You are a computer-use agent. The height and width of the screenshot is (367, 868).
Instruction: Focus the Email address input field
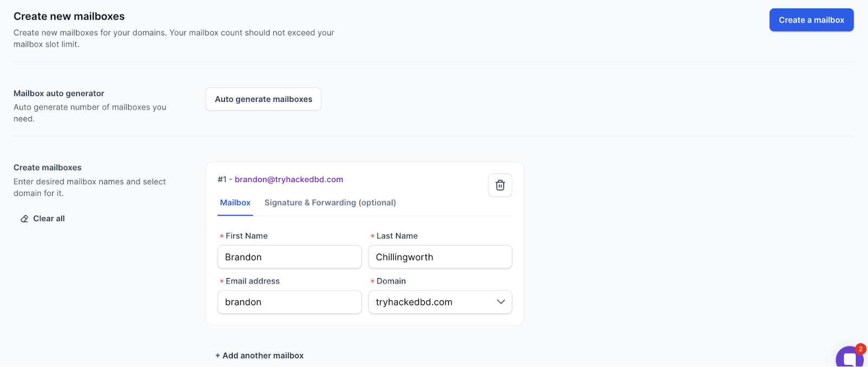click(x=289, y=302)
